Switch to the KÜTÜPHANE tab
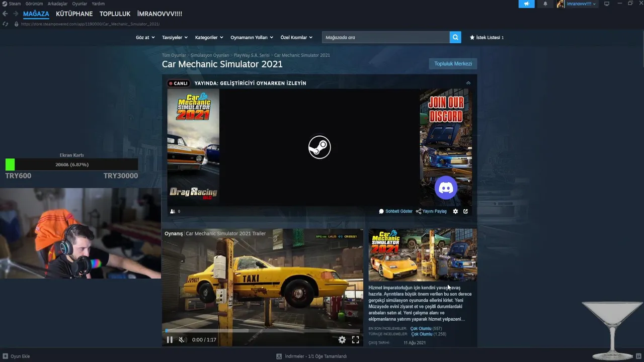 coord(74,14)
